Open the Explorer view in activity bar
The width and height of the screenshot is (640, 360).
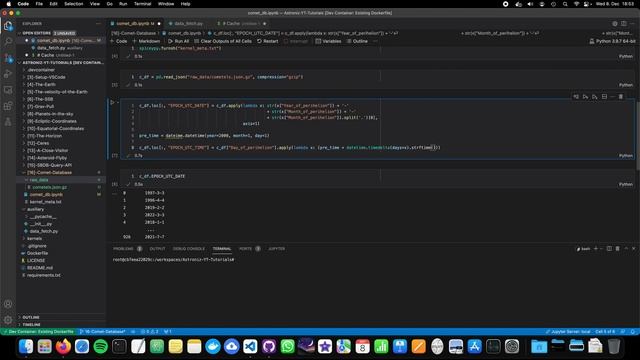(8, 26)
